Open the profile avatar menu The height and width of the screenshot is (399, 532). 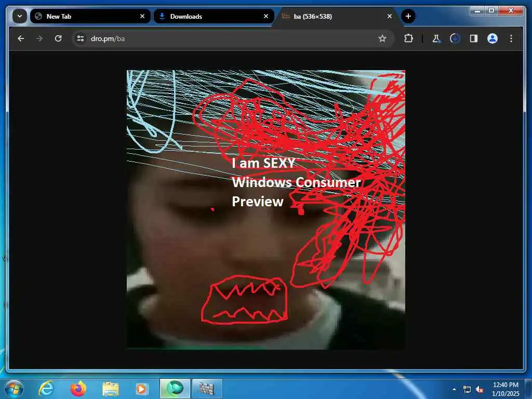point(493,38)
